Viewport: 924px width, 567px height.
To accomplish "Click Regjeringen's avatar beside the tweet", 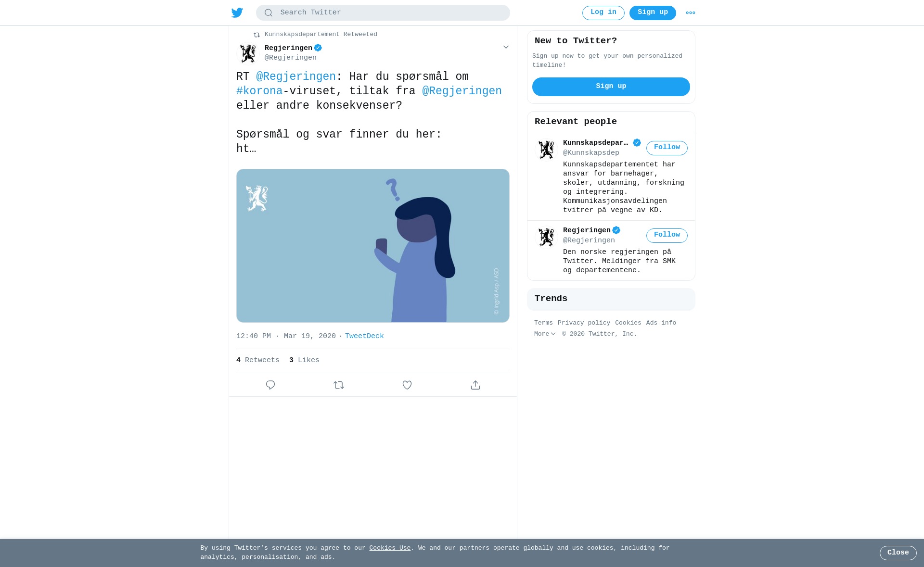I will point(248,53).
